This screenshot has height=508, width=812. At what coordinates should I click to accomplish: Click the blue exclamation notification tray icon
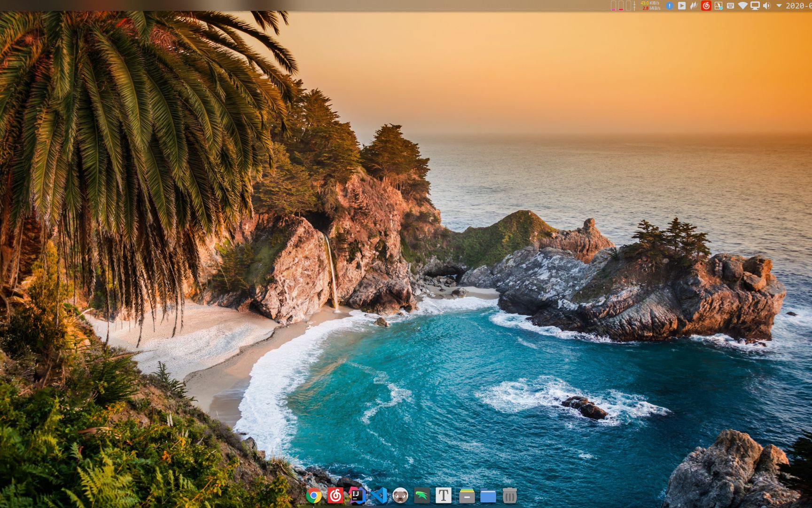pos(670,6)
